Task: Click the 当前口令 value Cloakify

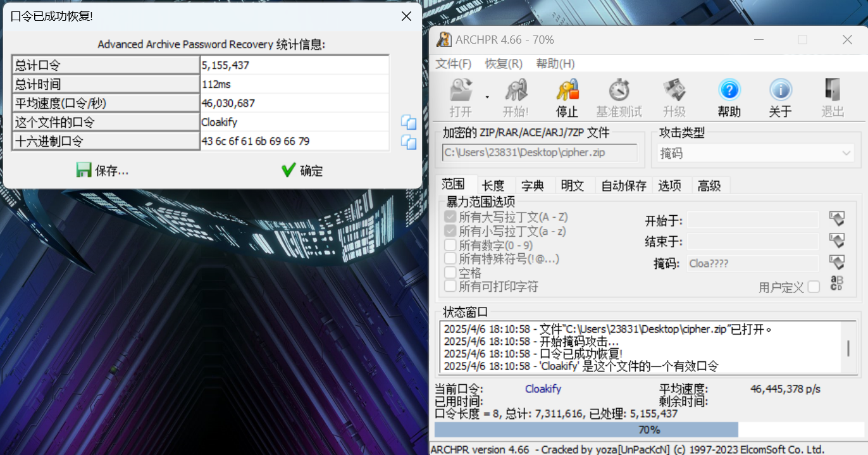Action: click(x=543, y=389)
